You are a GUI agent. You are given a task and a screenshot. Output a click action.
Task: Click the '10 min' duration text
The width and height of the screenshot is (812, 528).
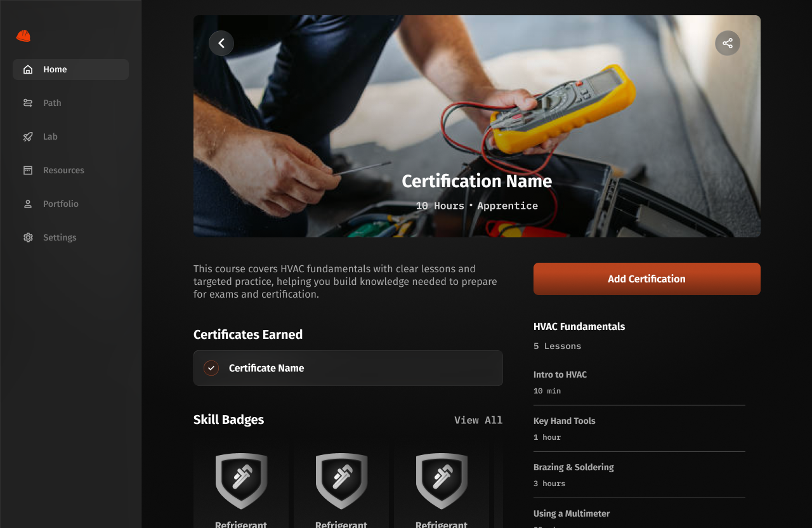[547, 391]
